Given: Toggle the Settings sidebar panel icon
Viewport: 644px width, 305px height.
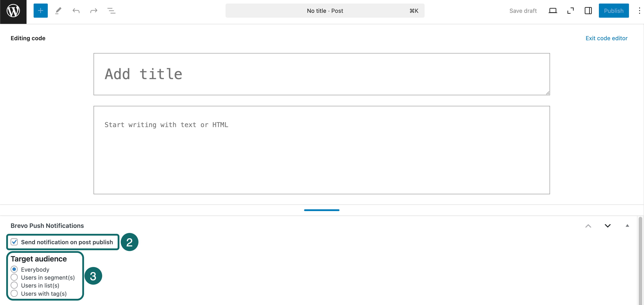Looking at the screenshot, I should click(x=588, y=11).
